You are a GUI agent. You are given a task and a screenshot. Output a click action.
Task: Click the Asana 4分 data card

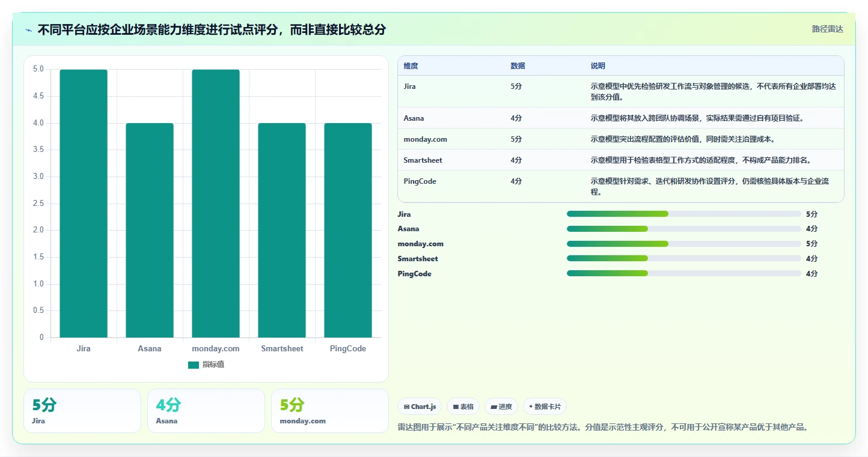[206, 411]
